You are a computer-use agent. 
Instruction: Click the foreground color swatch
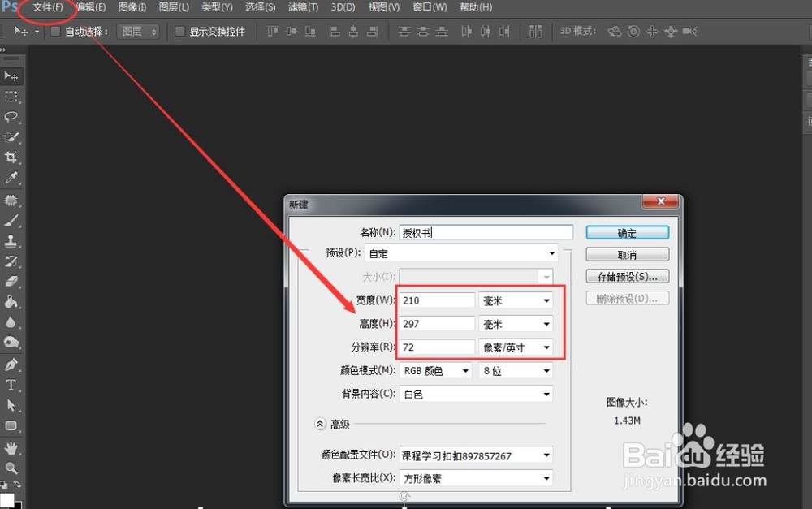[x=6, y=500]
